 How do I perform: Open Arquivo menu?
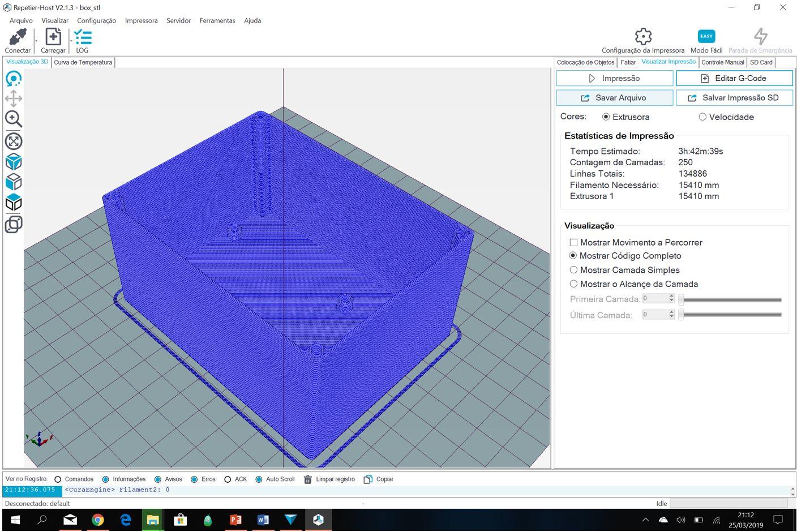21,20
